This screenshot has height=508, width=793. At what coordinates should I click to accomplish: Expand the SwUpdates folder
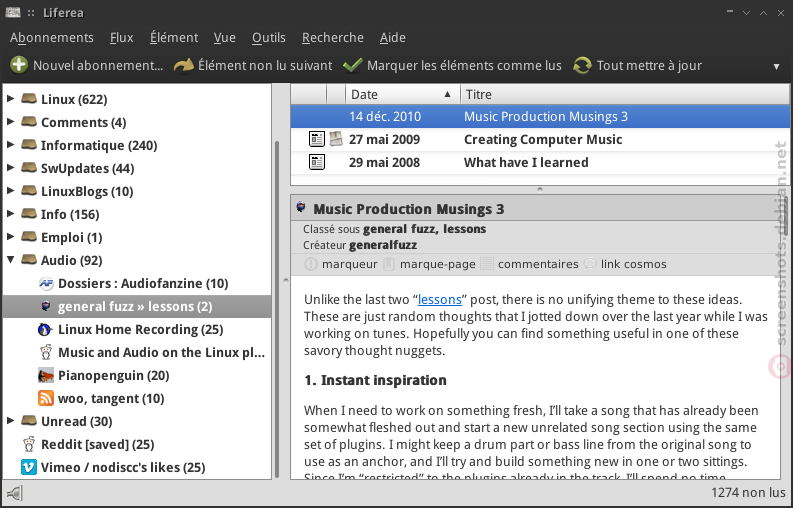pos(10,167)
